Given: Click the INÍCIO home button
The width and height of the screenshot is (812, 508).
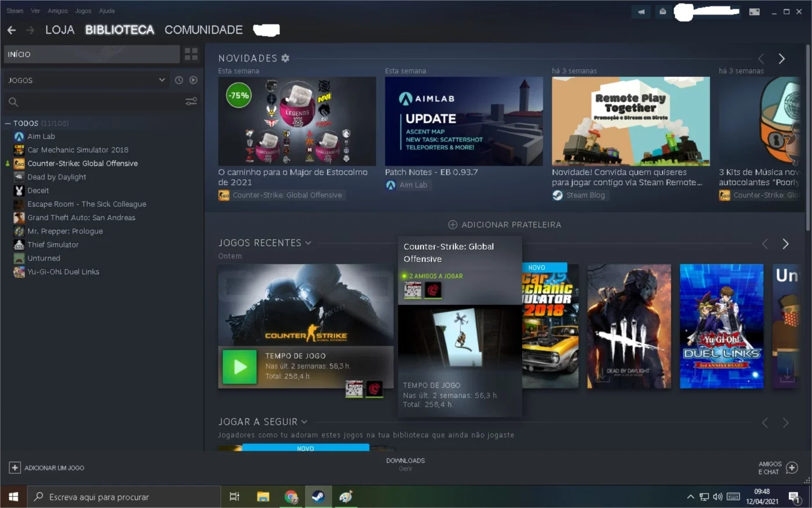Looking at the screenshot, I should [x=92, y=54].
